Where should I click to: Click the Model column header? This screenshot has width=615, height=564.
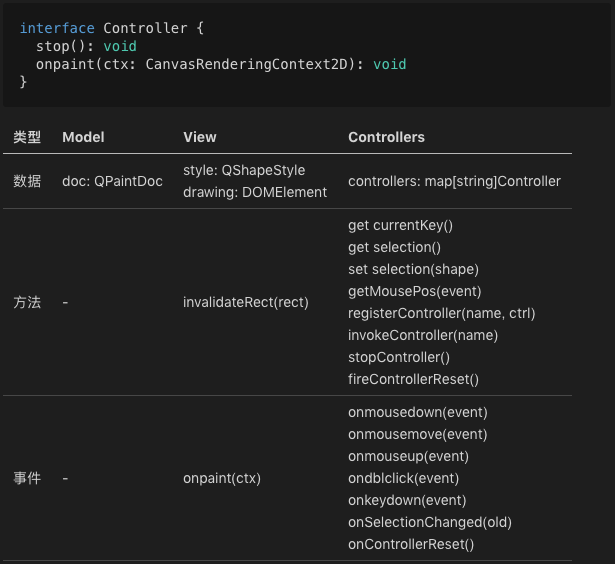click(x=83, y=137)
